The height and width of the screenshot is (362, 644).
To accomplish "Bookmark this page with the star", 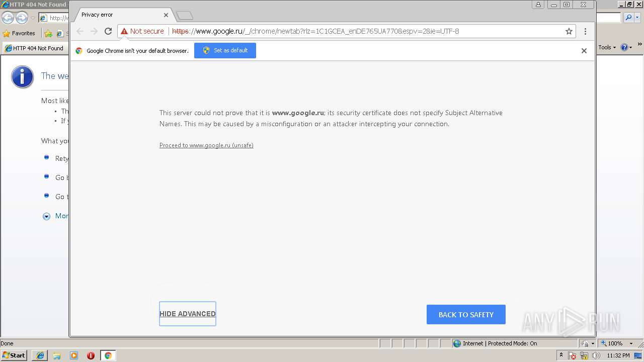I will coord(569,31).
